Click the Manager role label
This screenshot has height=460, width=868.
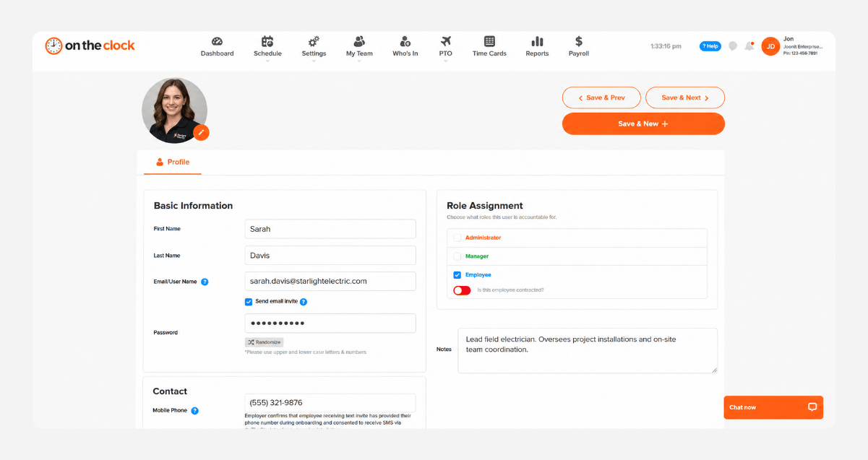point(477,256)
